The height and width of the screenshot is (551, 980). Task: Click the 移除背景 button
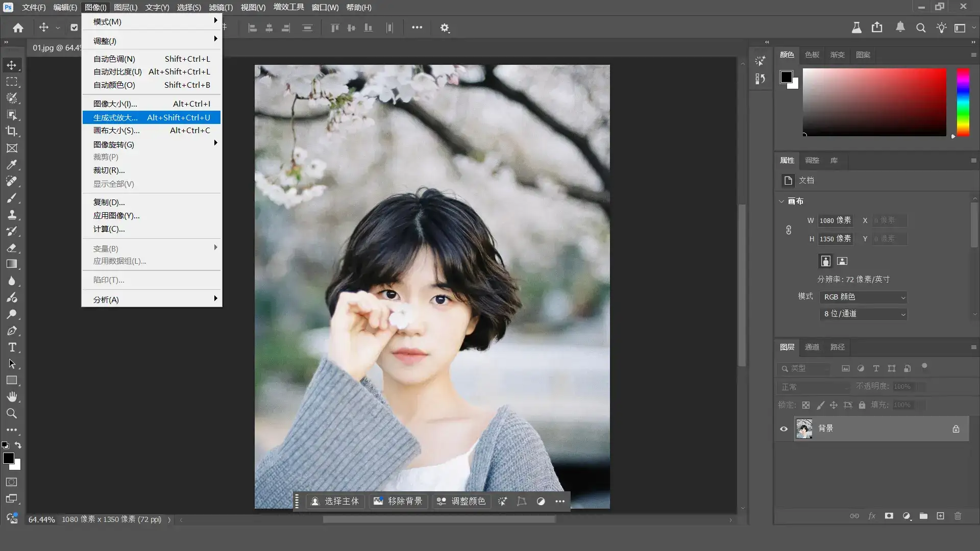[x=398, y=501]
